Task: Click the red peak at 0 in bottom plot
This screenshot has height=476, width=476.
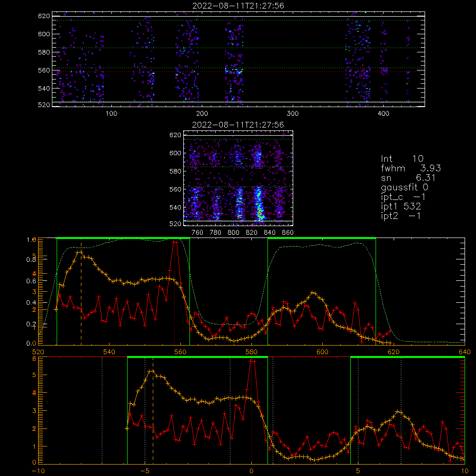Action: (x=252, y=361)
